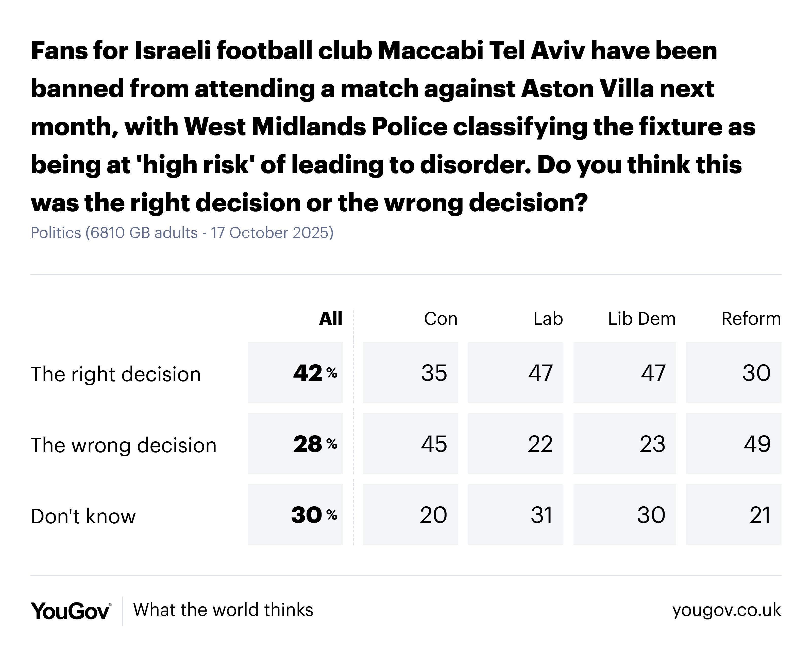Select the 'Lab' column header
Screen dimensions: 812x657
[x=548, y=319]
